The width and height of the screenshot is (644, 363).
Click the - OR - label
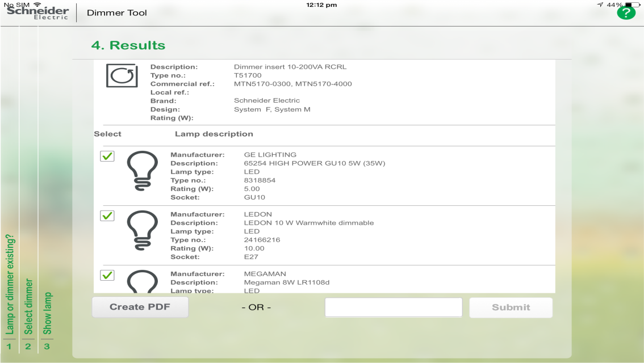256,307
